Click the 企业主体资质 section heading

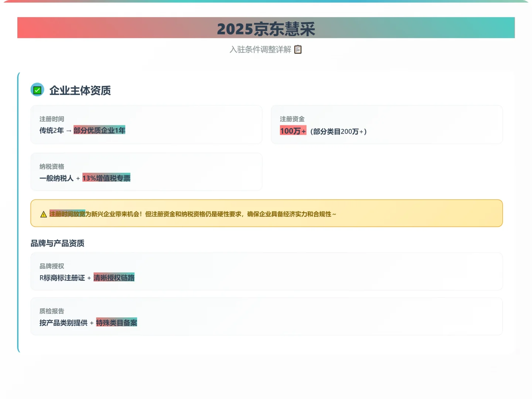(80, 90)
